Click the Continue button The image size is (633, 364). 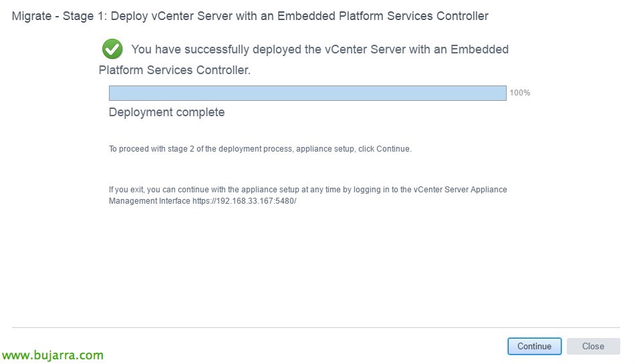click(x=534, y=346)
